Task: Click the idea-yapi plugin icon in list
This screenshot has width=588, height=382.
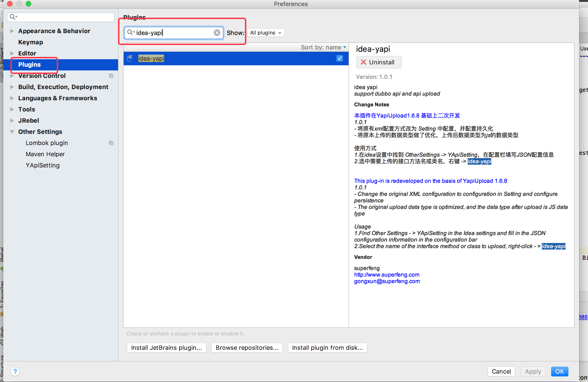Action: point(130,58)
